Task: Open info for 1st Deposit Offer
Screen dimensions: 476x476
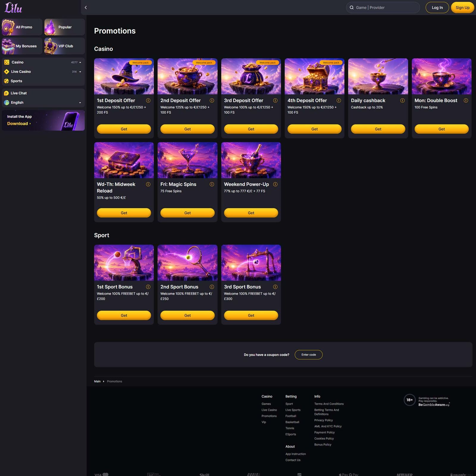Action: point(148,101)
